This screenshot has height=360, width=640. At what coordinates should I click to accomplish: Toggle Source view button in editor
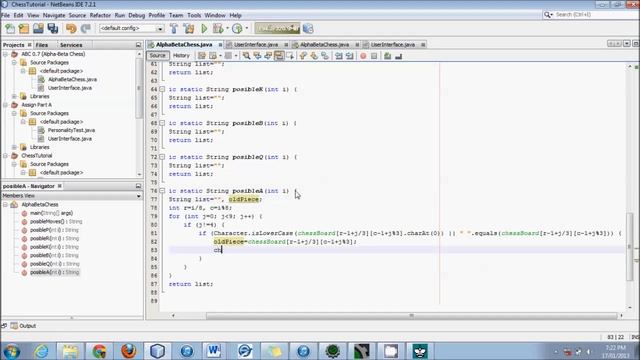click(158, 56)
